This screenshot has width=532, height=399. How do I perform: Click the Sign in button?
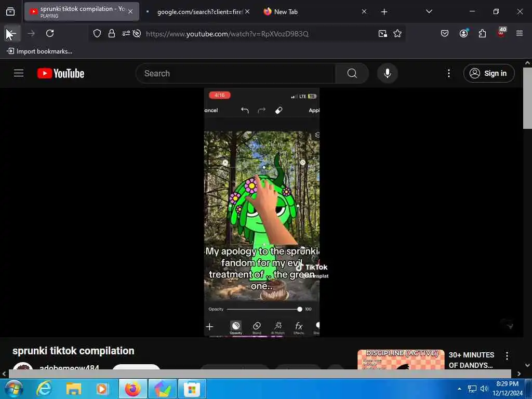point(489,73)
